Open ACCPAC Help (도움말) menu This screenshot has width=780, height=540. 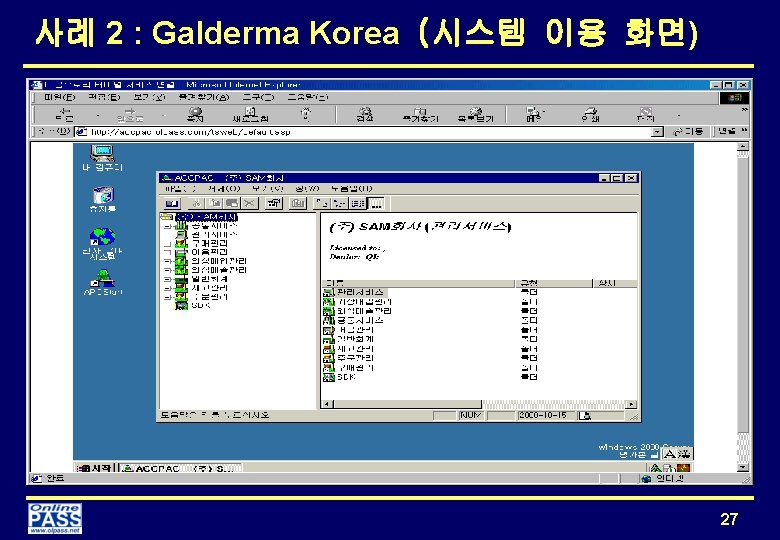tap(351, 188)
